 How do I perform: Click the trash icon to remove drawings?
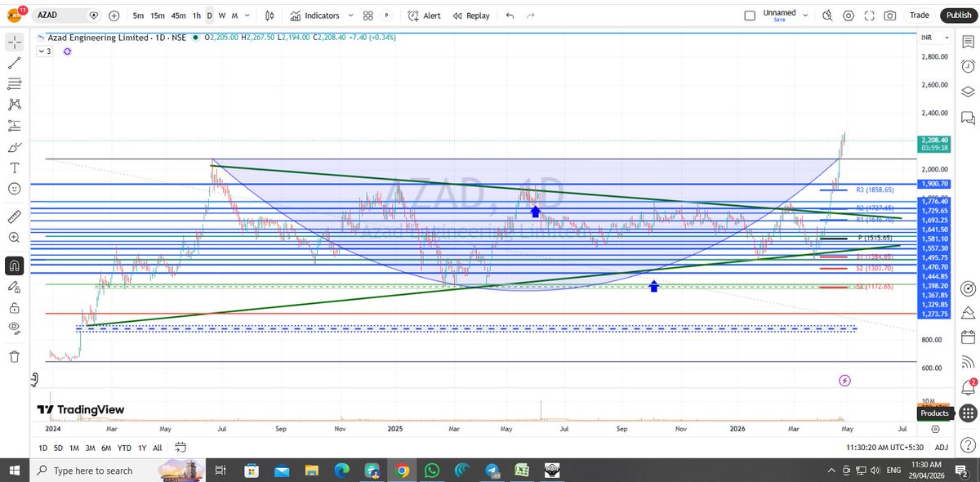click(x=14, y=357)
